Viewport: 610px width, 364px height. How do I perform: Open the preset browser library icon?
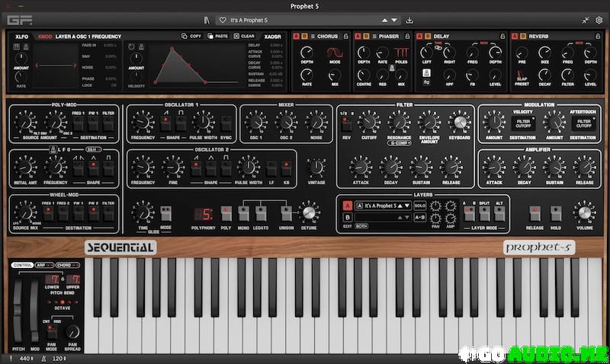tap(207, 21)
